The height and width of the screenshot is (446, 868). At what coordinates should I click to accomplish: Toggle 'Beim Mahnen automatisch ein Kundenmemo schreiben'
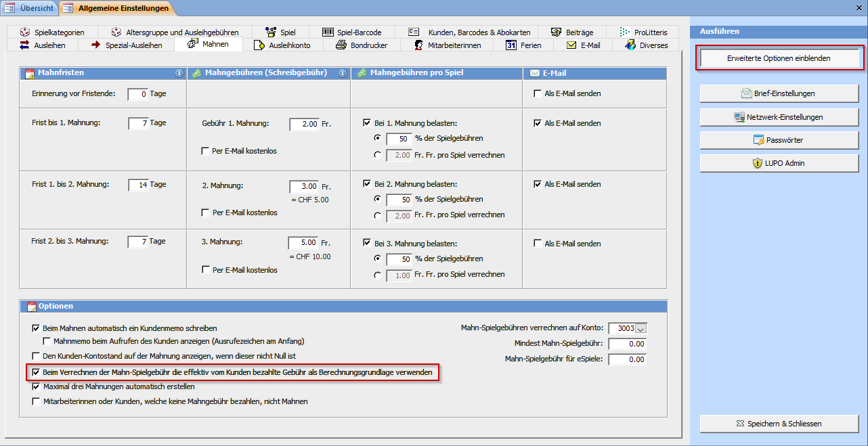coord(37,328)
